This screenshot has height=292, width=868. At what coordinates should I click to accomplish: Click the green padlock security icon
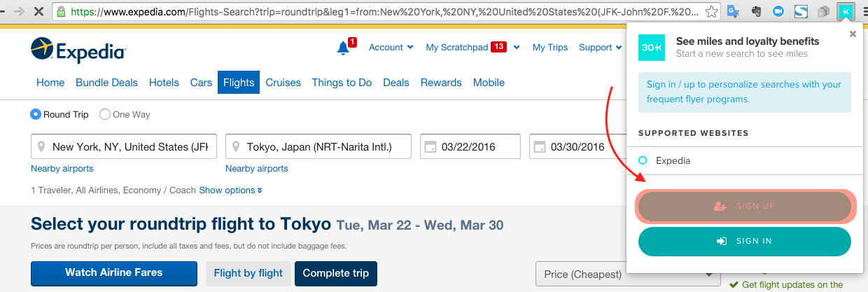pos(62,12)
